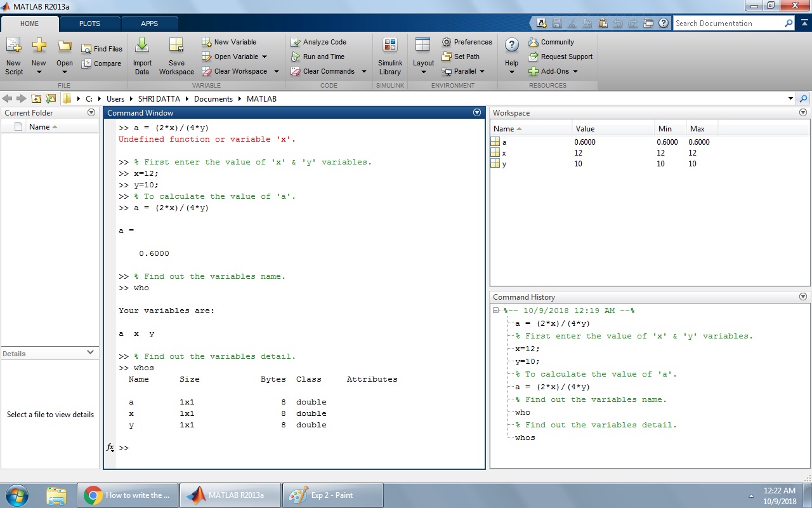Collapse the Details panel chevron
Screen dimensions: 812x508
coord(90,352)
